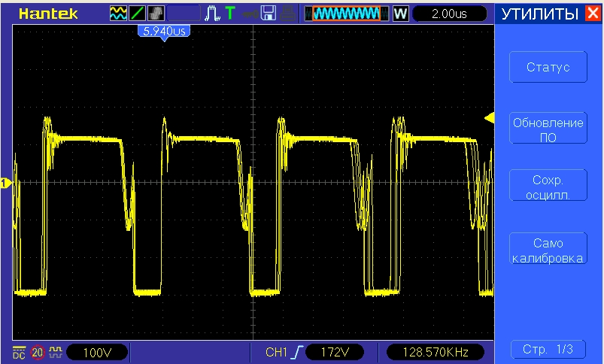Go to next page via Стр. 1/3
The image size is (604, 364).
(548, 349)
